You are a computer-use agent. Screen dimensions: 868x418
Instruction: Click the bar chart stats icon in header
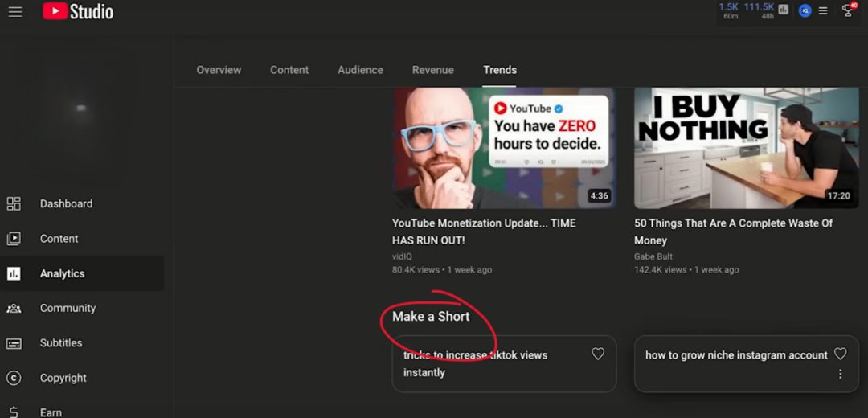(x=783, y=10)
